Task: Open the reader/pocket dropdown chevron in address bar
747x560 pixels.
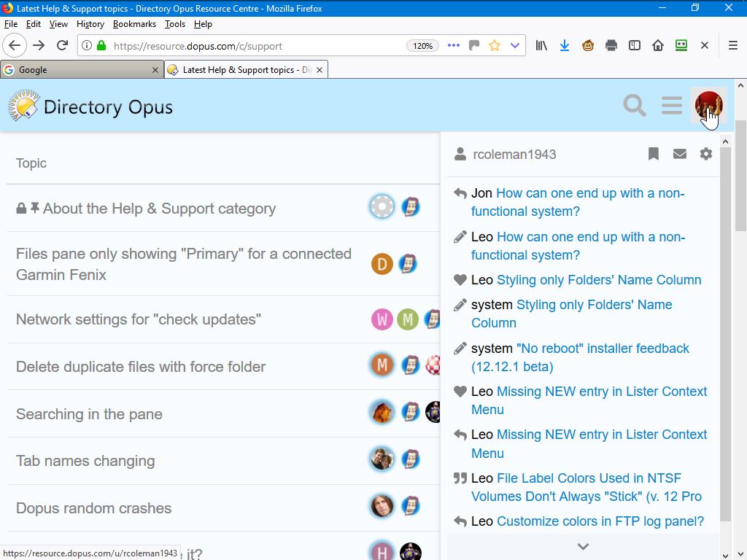Action: tap(515, 46)
